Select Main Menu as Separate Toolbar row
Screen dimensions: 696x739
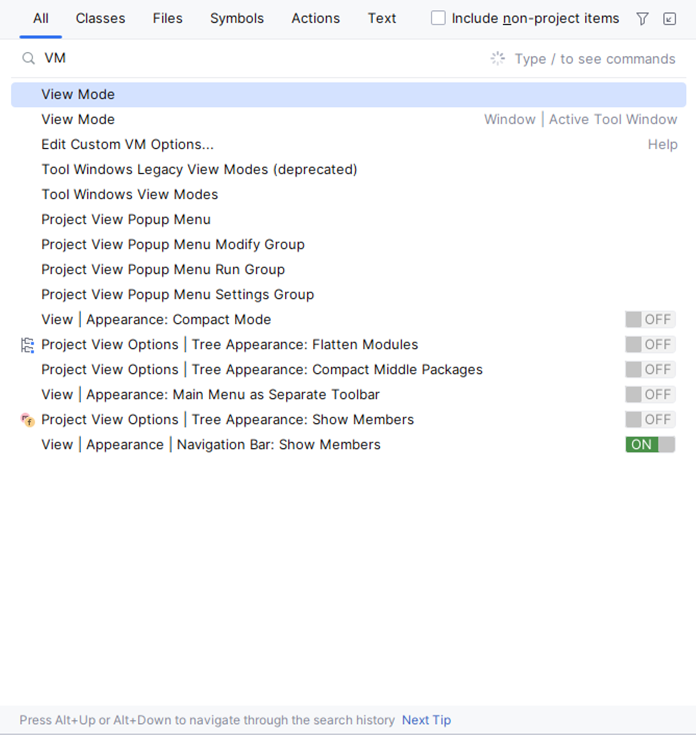pyautogui.click(x=348, y=394)
